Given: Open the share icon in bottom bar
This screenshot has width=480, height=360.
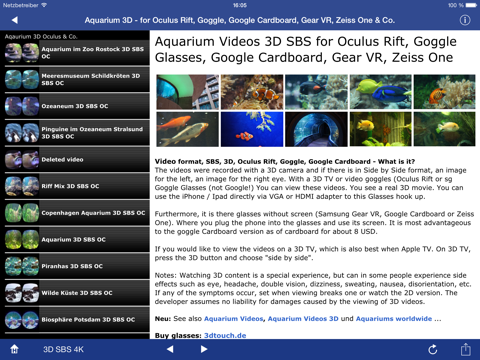Looking at the screenshot, I should (x=466, y=349).
